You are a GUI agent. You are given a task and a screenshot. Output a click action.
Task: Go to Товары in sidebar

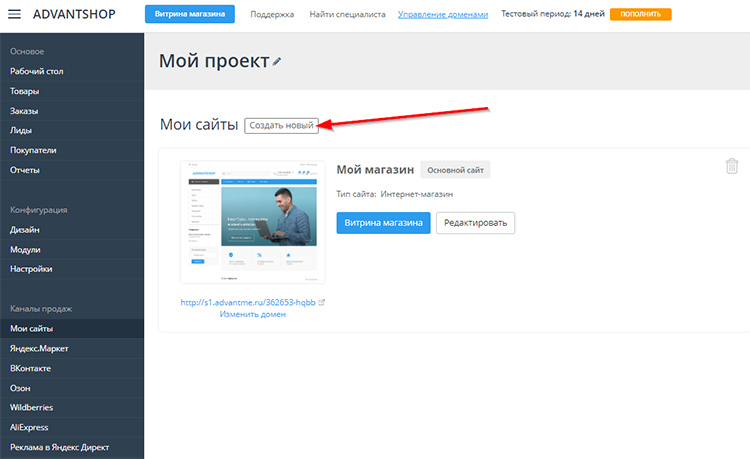[25, 91]
